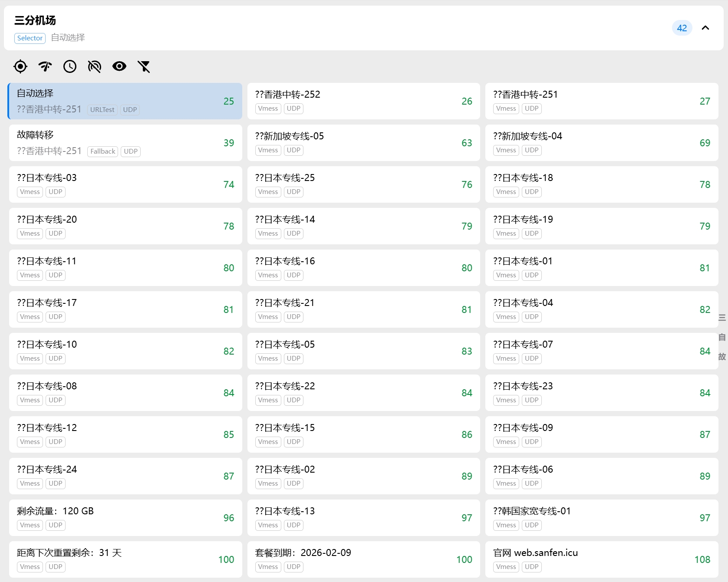Choose the ??新加坡专线-05 proxy node
Image resolution: width=728 pixels, height=582 pixels.
pos(363,143)
